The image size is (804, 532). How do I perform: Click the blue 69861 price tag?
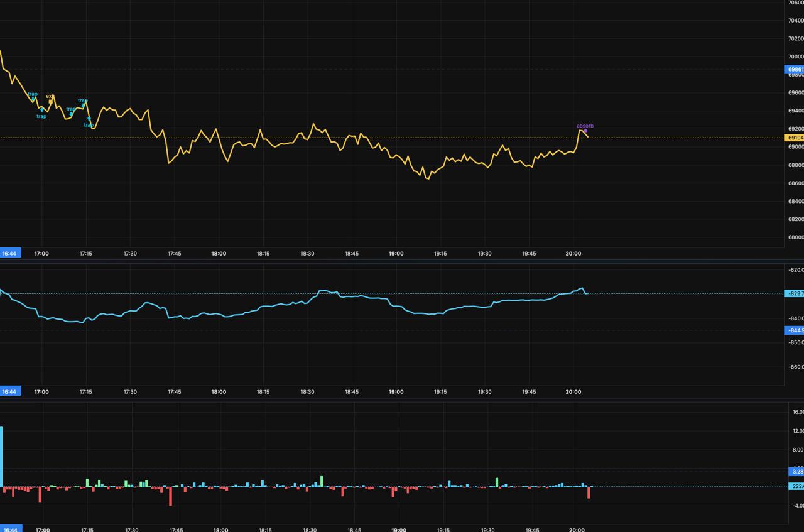tap(795, 70)
